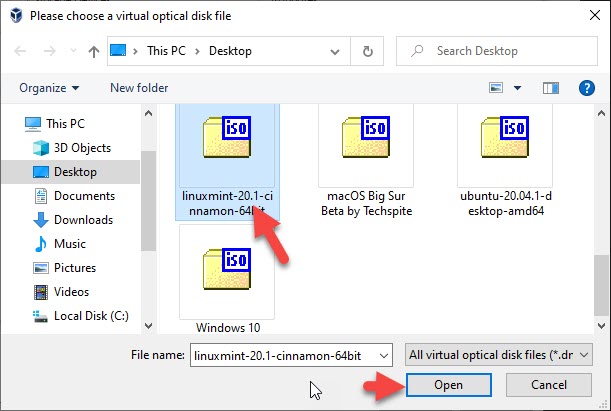Click the Open button

click(x=448, y=385)
